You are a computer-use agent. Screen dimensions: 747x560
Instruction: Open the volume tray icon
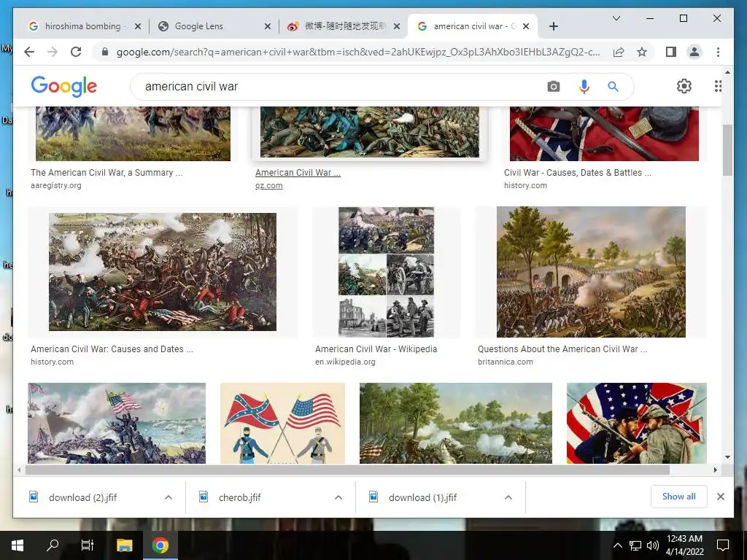click(x=653, y=545)
